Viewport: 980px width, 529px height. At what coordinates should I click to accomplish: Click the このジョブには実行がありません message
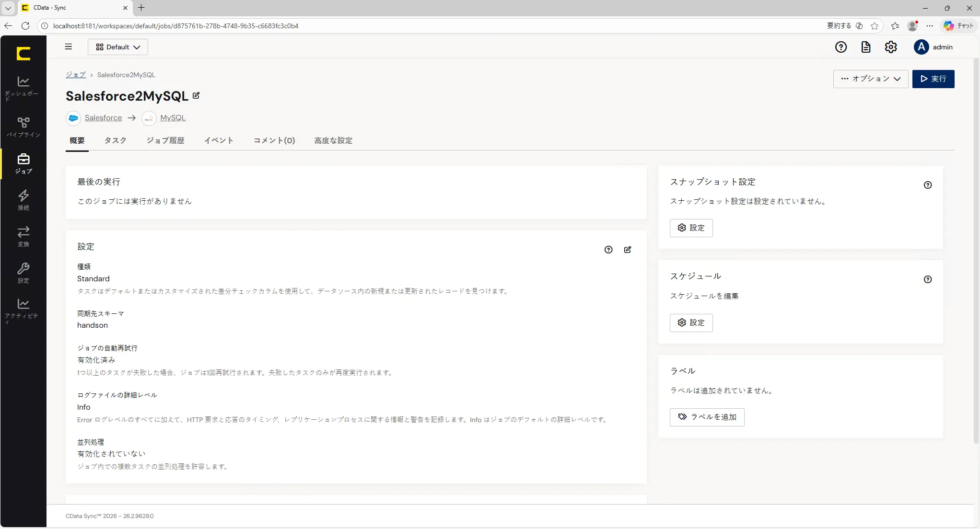click(x=135, y=201)
